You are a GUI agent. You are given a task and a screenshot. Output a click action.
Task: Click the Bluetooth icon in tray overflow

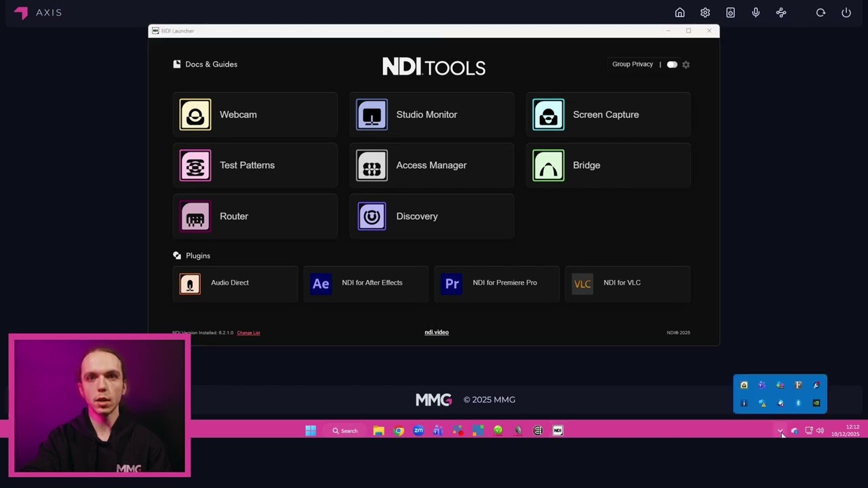tap(798, 403)
